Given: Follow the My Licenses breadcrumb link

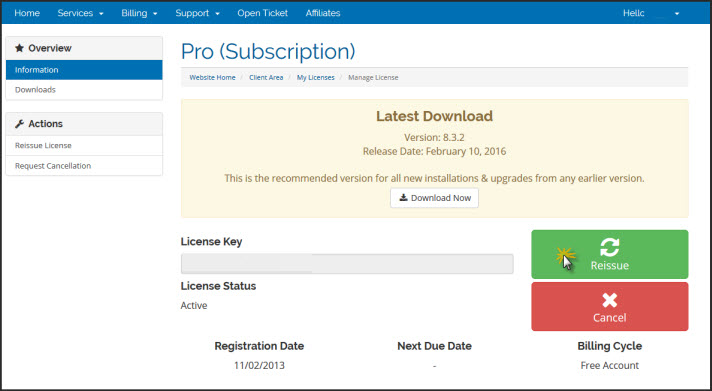Looking at the screenshot, I should coord(316,78).
